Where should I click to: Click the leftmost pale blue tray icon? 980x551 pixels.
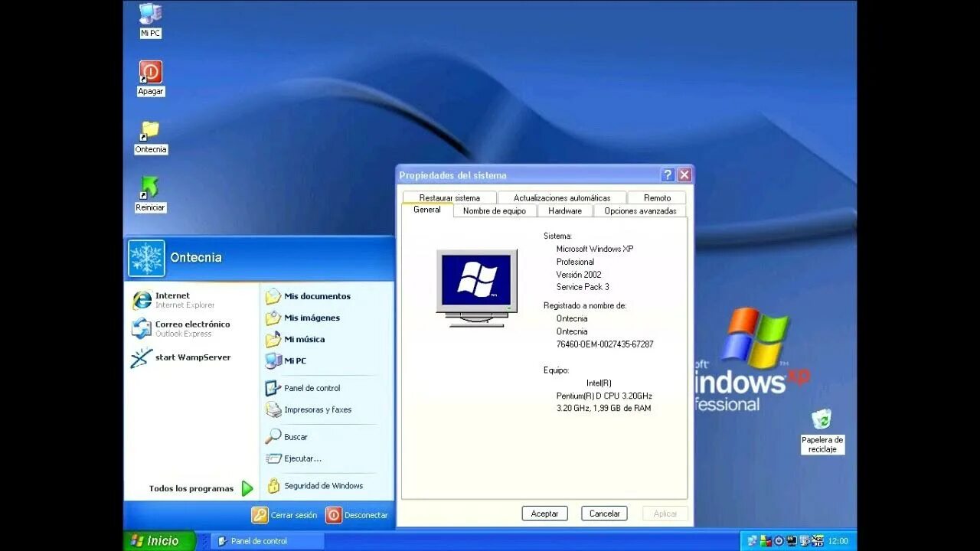pyautogui.click(x=753, y=540)
